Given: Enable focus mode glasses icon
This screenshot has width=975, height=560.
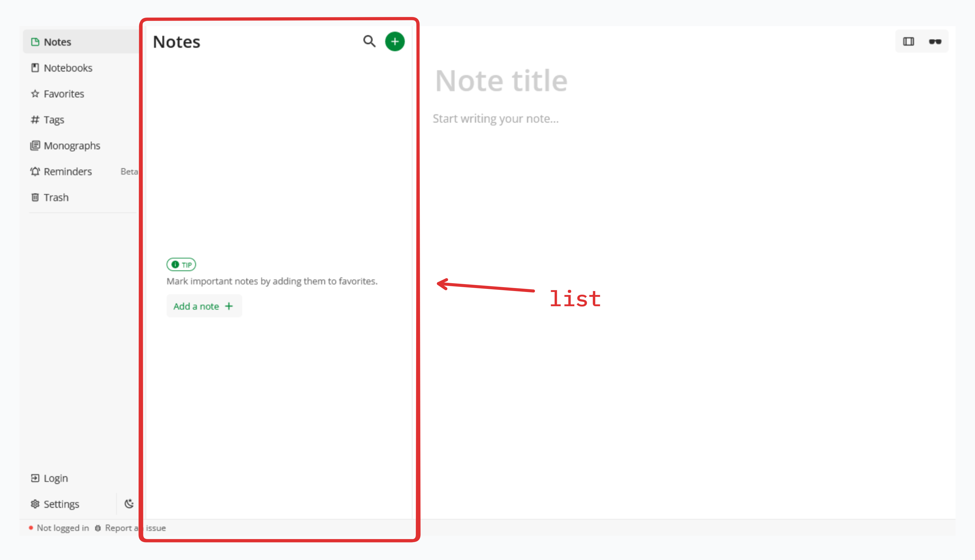Looking at the screenshot, I should click(x=935, y=41).
